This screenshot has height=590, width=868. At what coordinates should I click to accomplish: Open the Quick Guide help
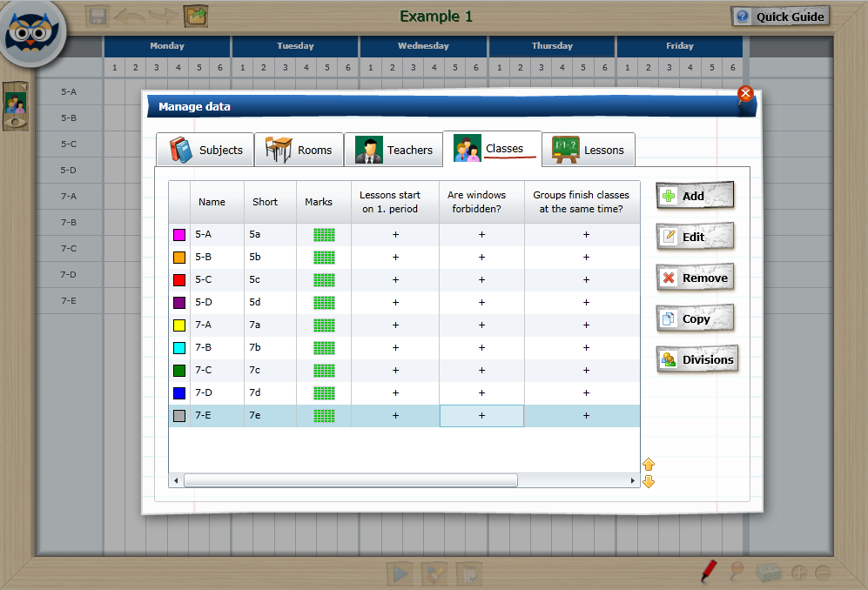tap(781, 17)
